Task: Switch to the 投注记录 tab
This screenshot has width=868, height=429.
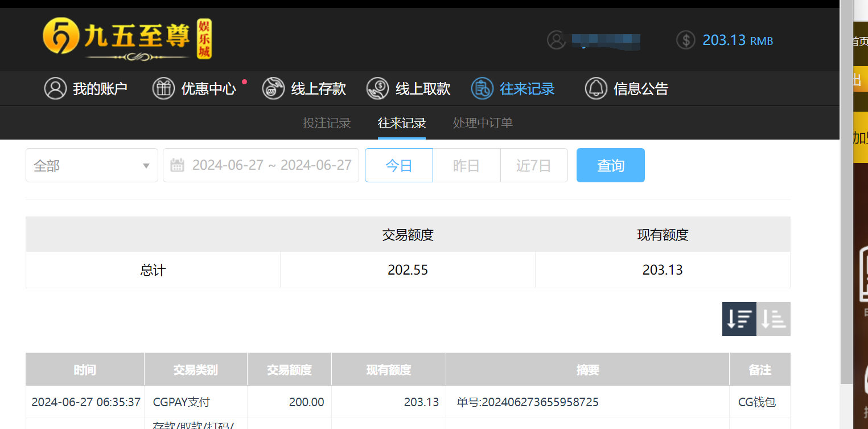Action: (x=327, y=122)
